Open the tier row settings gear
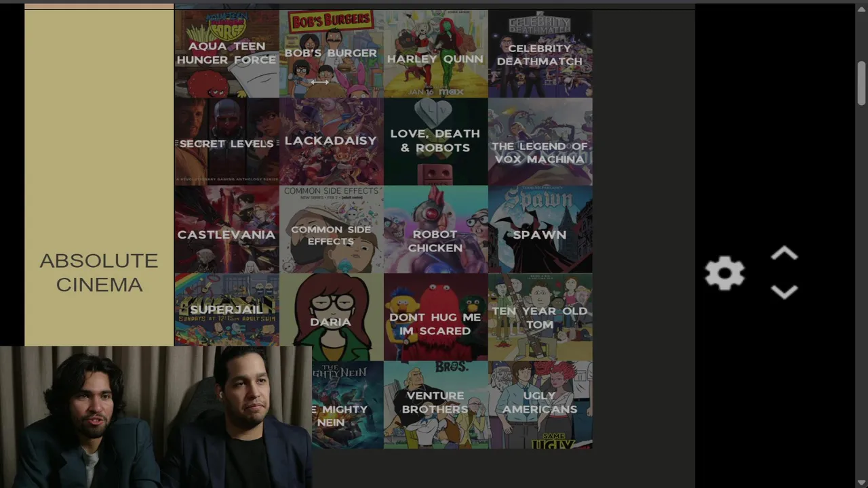The height and width of the screenshot is (488, 868). coord(724,273)
